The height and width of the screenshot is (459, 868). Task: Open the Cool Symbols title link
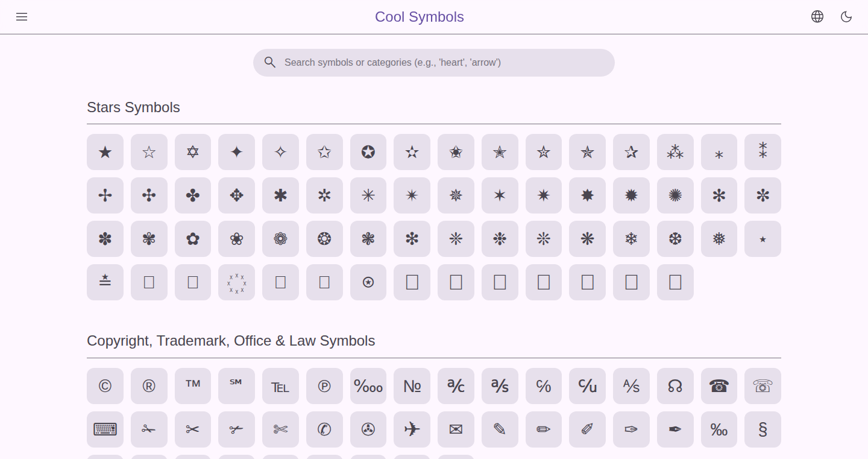point(420,17)
